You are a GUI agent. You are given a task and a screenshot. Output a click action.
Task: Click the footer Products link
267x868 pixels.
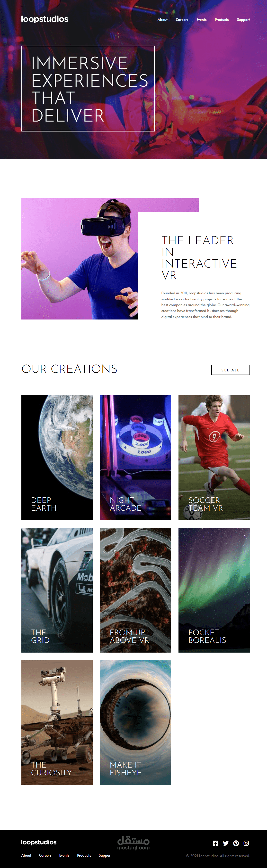pyautogui.click(x=84, y=855)
